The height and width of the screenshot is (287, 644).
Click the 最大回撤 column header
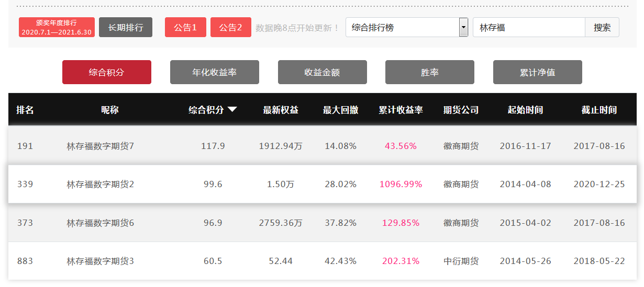[341, 110]
